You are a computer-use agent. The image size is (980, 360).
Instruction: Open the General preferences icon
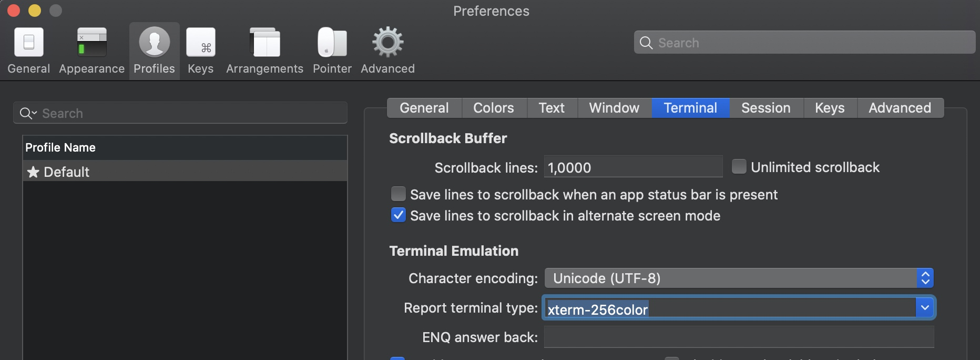29,43
